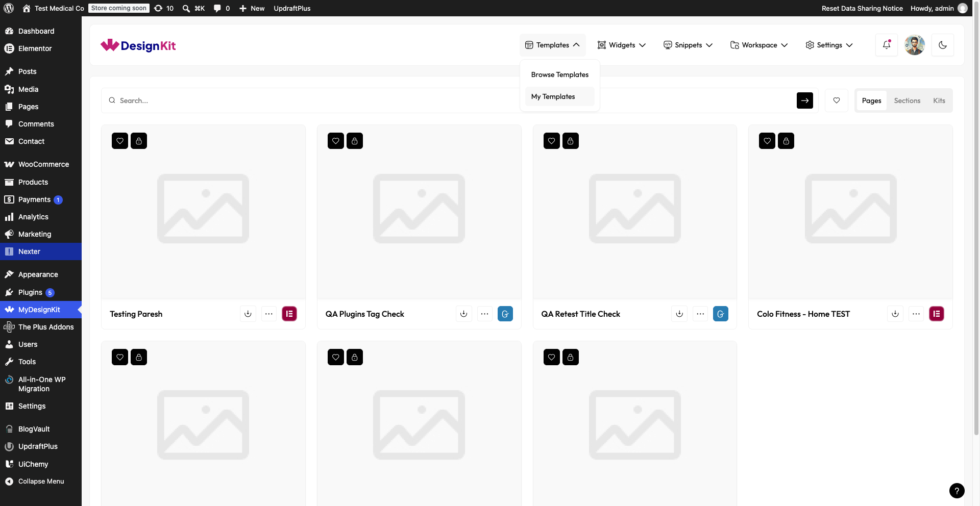Open Nexter in the sidebar
The height and width of the screenshot is (506, 980).
coord(41,251)
